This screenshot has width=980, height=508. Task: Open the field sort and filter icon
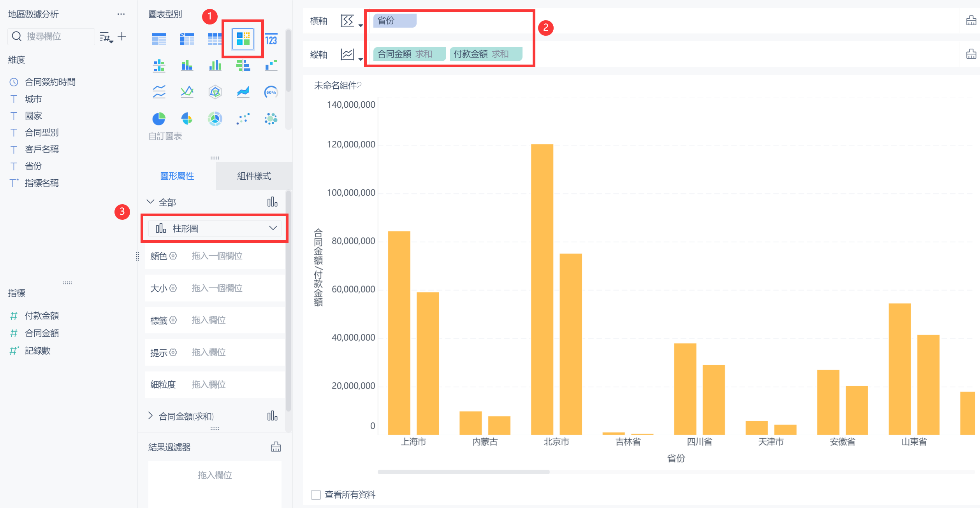tap(106, 37)
